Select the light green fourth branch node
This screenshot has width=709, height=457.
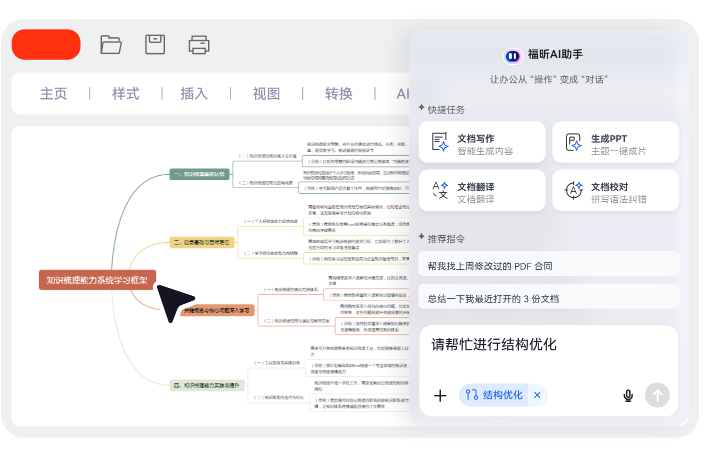[207, 385]
